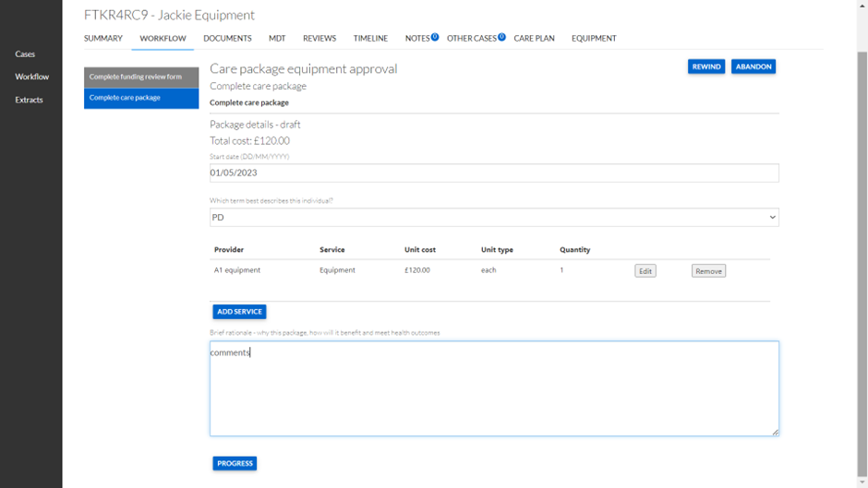Click the Rewind button

[706, 66]
